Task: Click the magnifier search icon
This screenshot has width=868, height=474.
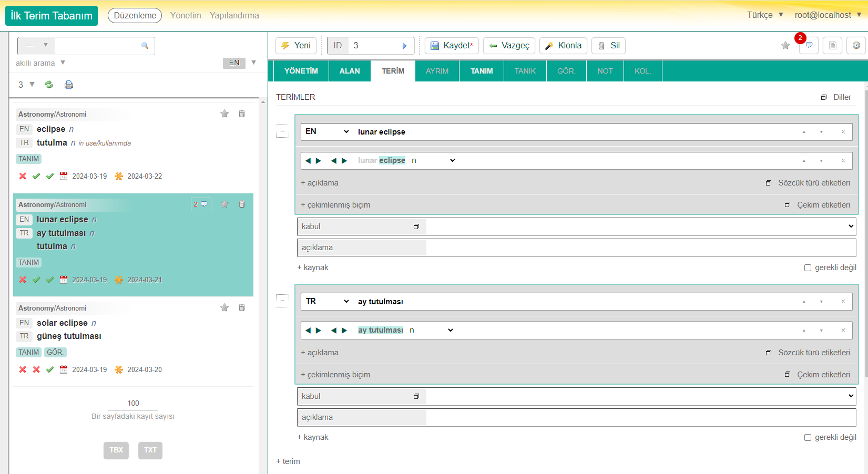Action: pyautogui.click(x=145, y=46)
